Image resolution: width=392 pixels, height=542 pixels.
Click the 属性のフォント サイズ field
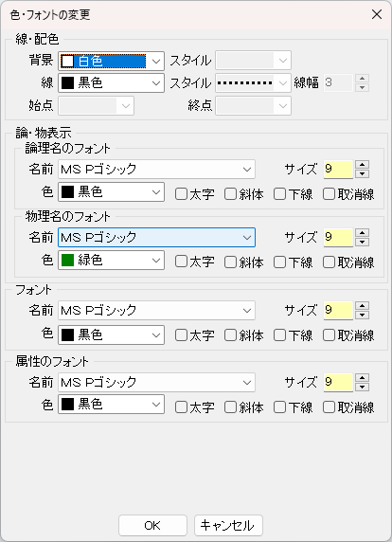(x=338, y=382)
